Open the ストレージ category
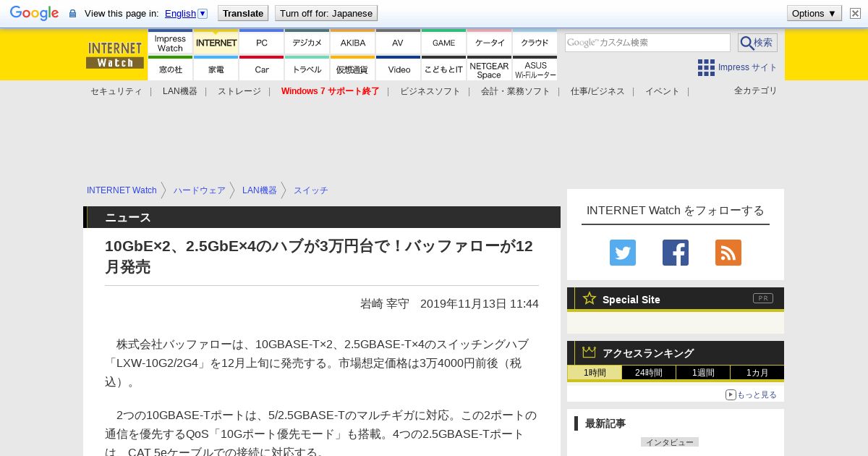868x456 pixels. point(239,91)
